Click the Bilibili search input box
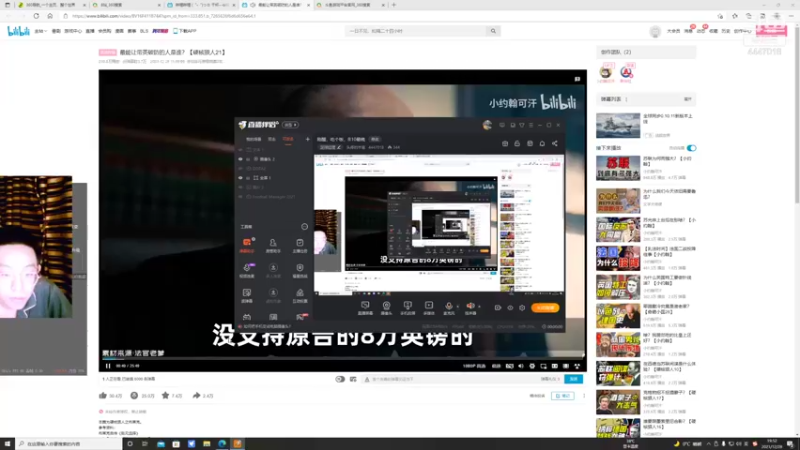The width and height of the screenshot is (800, 450). tap(416, 31)
